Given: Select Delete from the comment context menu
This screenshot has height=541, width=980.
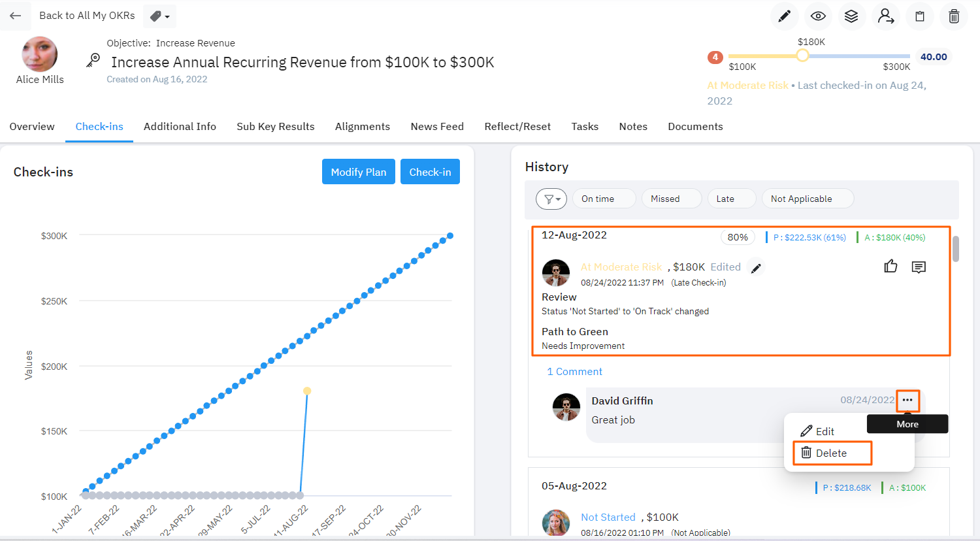Looking at the screenshot, I should (x=832, y=453).
